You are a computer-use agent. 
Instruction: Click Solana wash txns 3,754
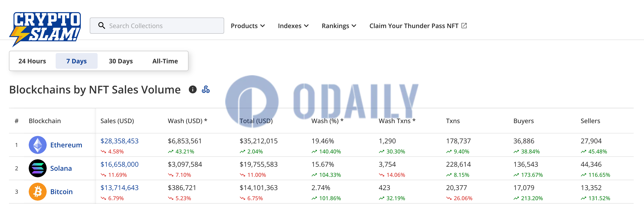tap(387, 164)
